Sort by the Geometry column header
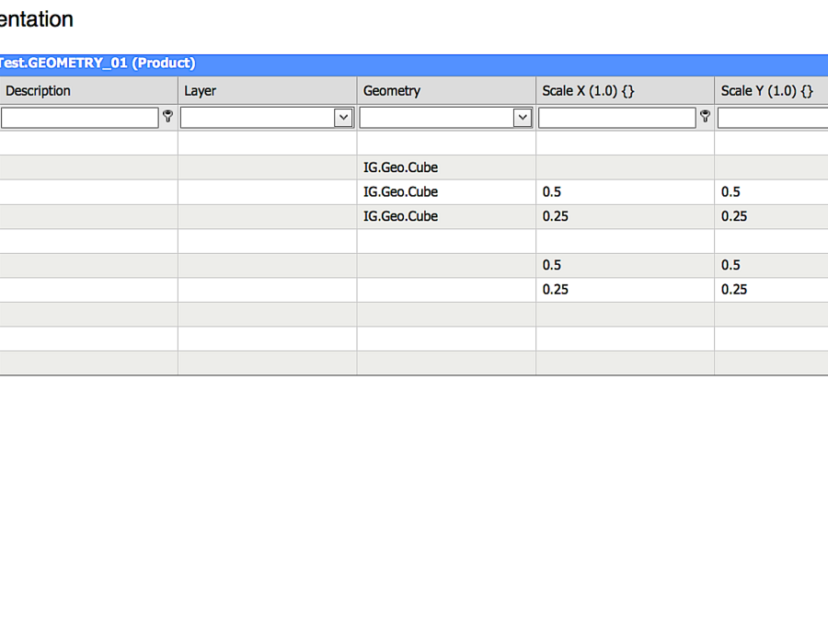Viewport: 828px width, 644px height. coord(446,91)
